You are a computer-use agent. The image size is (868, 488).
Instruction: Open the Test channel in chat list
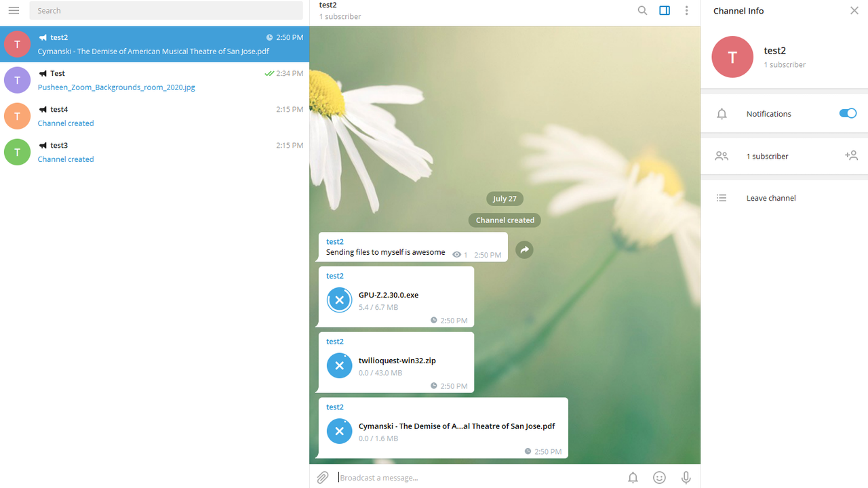[155, 80]
